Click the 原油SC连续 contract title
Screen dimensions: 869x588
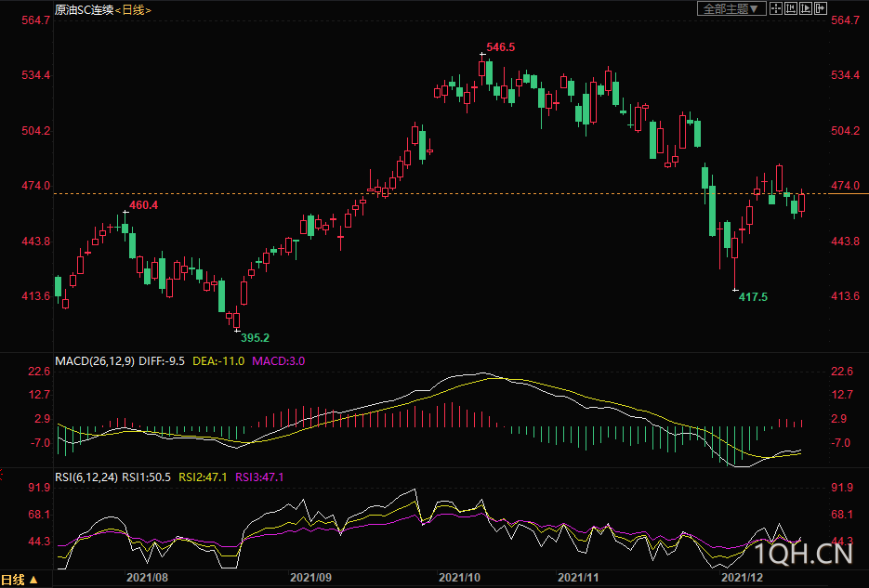83,9
